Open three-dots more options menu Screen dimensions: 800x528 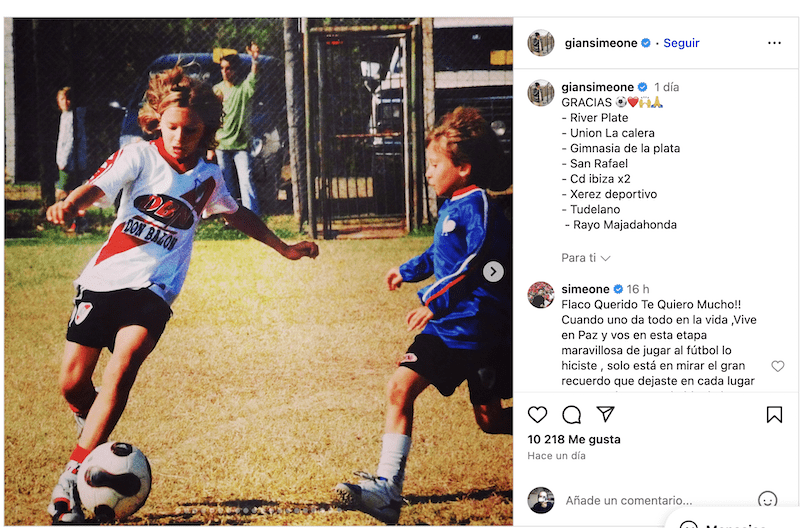(x=774, y=43)
